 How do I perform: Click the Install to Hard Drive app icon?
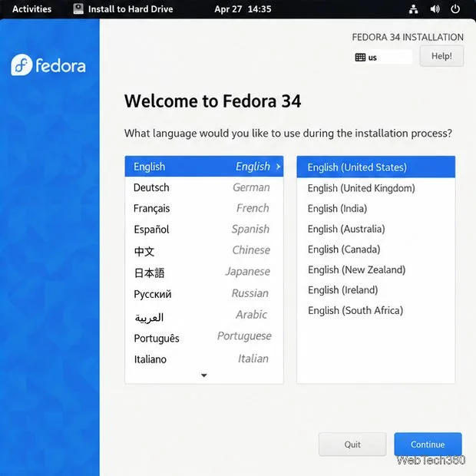pos(78,8)
